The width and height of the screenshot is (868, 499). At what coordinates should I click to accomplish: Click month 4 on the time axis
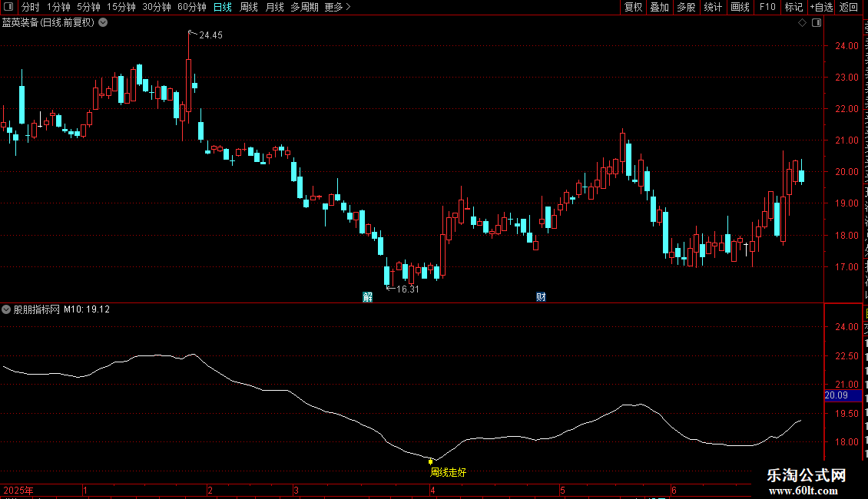click(432, 490)
